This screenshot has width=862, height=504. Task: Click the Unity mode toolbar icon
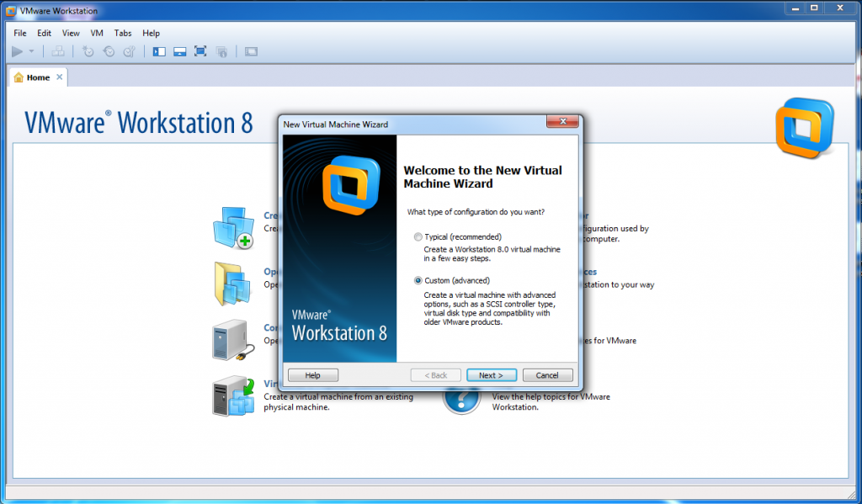221,51
